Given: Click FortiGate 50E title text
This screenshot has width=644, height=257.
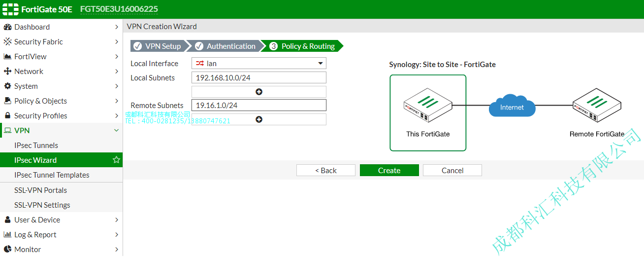Looking at the screenshot, I should [x=47, y=9].
